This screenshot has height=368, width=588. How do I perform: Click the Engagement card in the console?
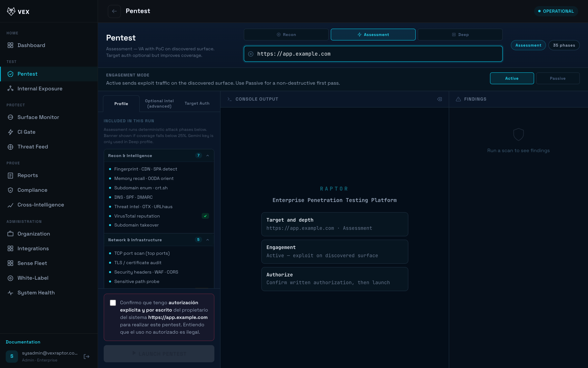335,252
